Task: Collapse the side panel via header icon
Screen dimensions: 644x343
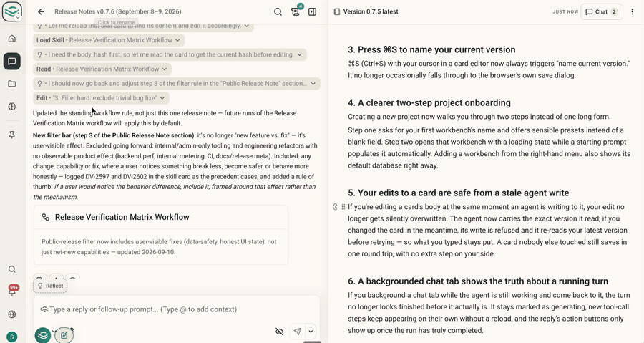Action: click(x=313, y=11)
